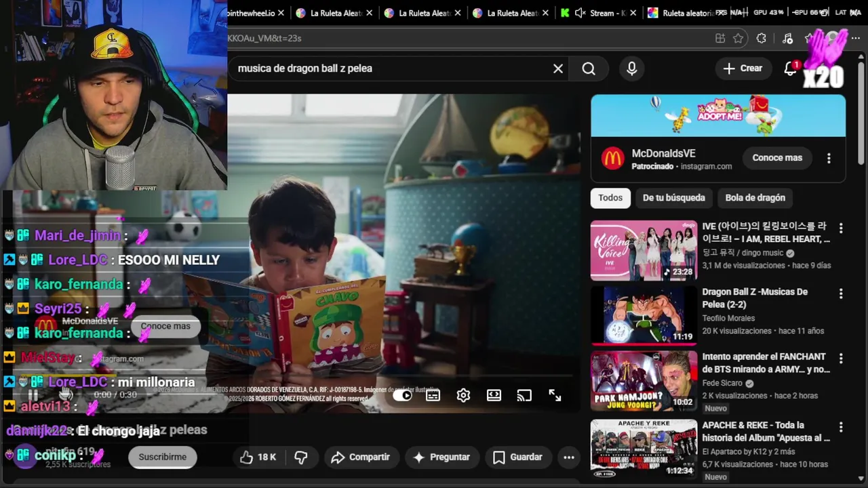Close the Stream browser tab
The width and height of the screenshot is (868, 488).
coord(633,13)
